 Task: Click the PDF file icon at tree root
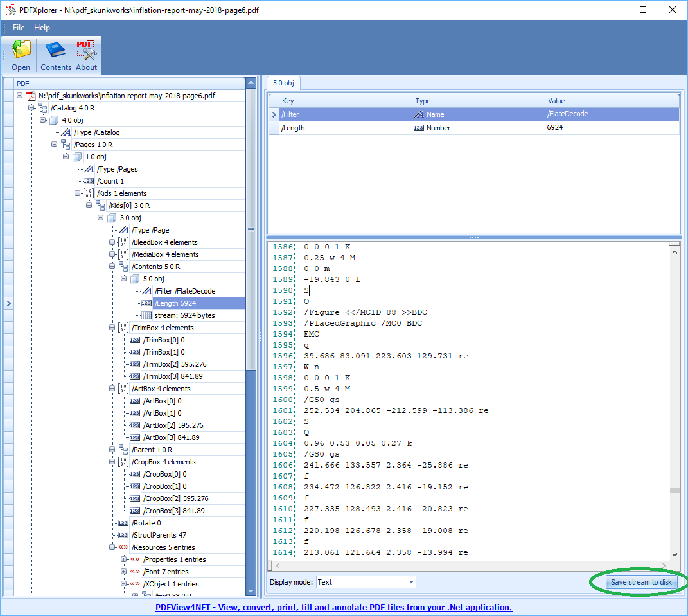point(31,96)
